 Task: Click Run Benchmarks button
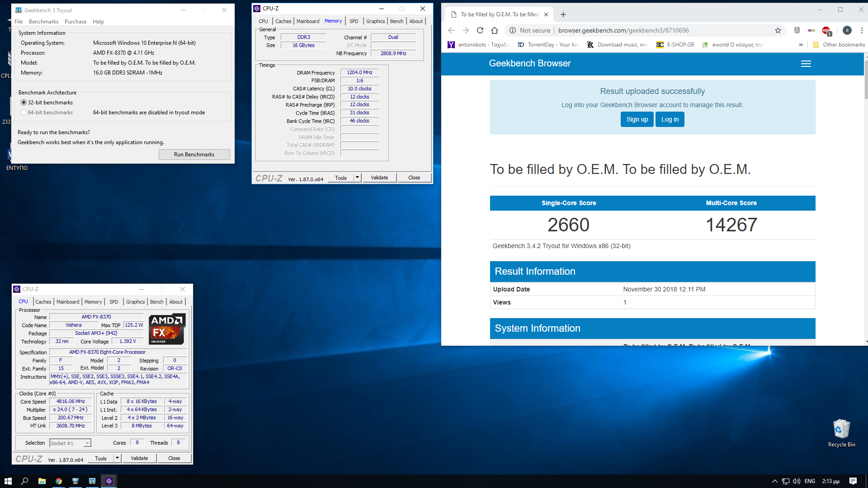[x=194, y=155]
